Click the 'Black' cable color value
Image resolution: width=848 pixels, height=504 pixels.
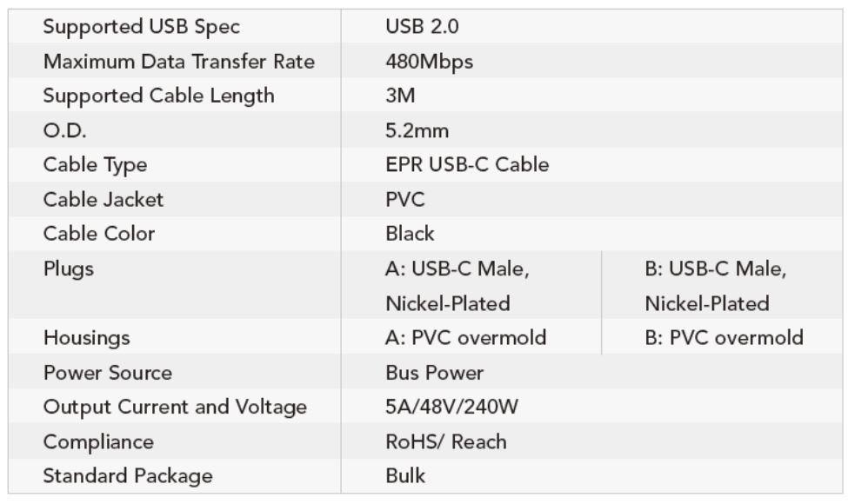410,234
